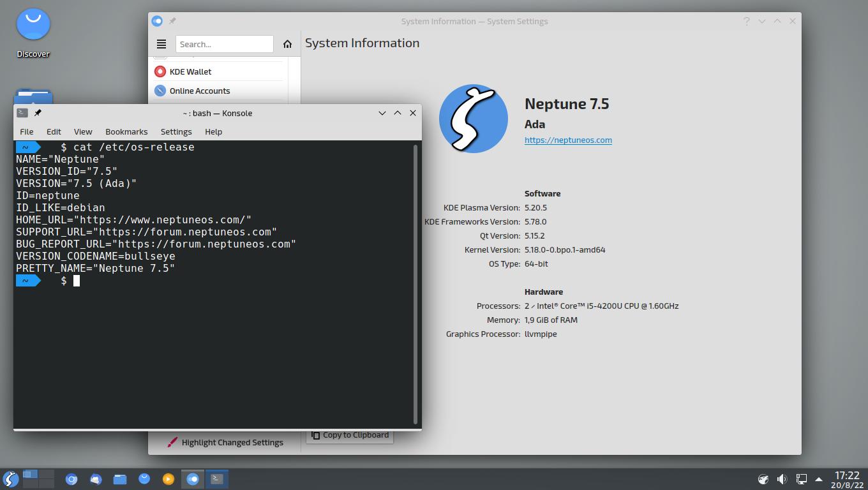Open the System Settings hamburger menu
This screenshot has height=490, width=868.
point(161,44)
